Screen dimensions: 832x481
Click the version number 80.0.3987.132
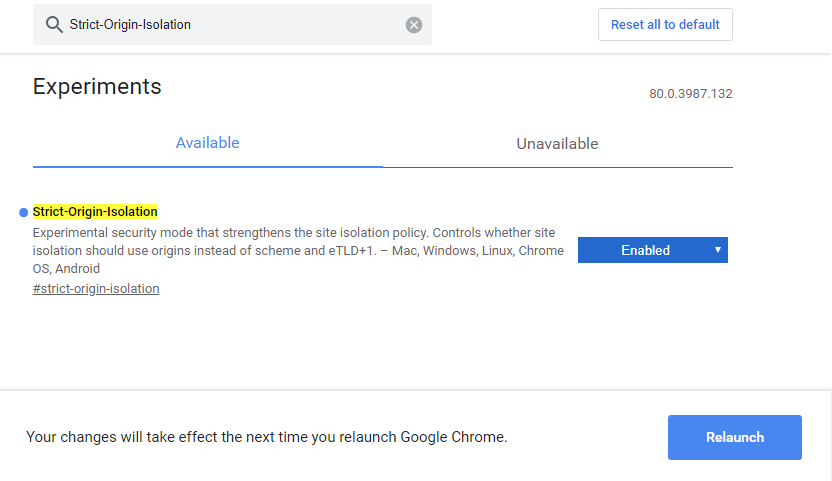[691, 94]
